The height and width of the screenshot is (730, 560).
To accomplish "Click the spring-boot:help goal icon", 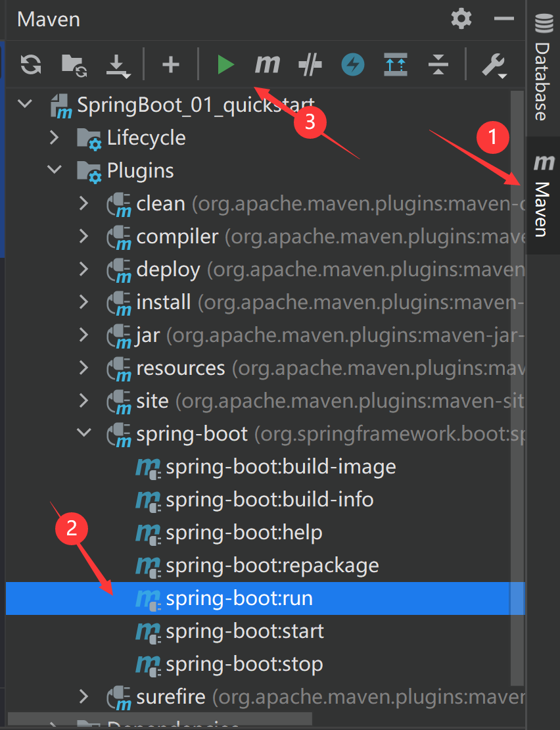I will coord(149,534).
